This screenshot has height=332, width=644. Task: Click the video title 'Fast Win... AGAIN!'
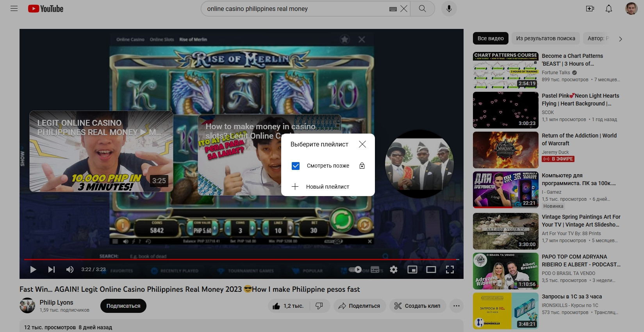tap(190, 289)
